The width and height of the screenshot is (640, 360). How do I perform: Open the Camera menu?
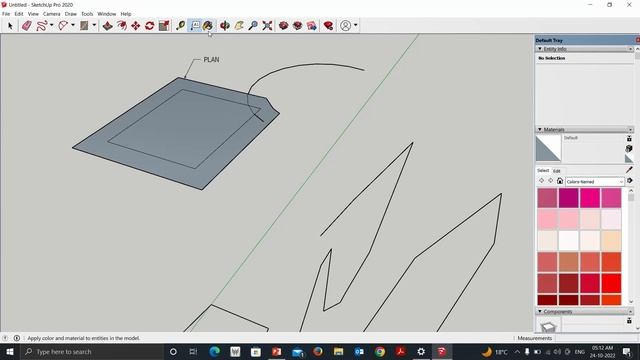(51, 14)
